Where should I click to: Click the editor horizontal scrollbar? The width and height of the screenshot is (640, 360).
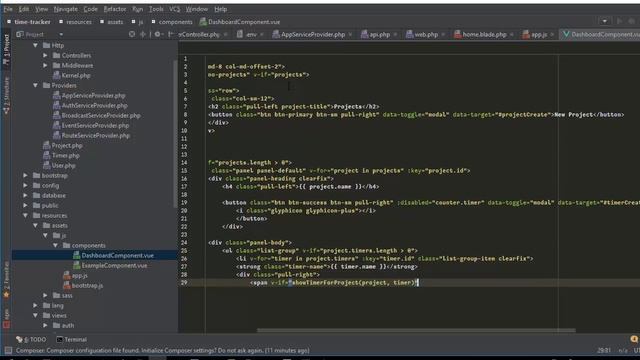[x=416, y=331]
